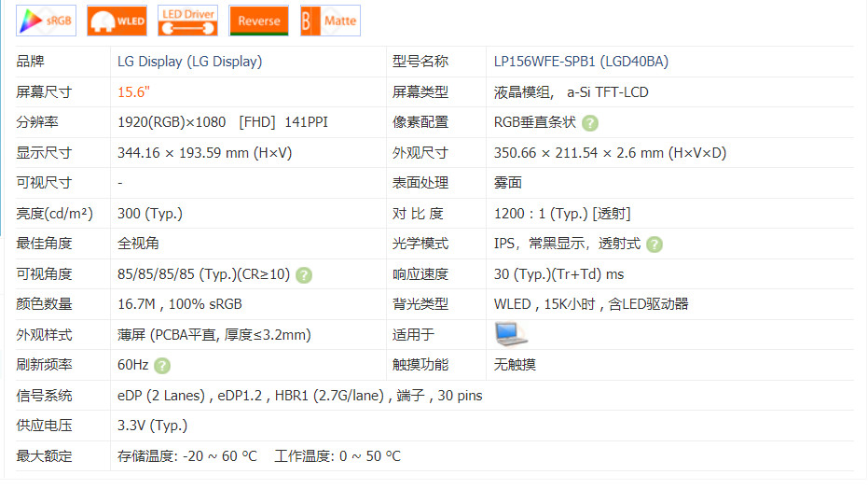Click the WLED backlight badge icon
Screen dimensions: 868x489
[117, 21]
